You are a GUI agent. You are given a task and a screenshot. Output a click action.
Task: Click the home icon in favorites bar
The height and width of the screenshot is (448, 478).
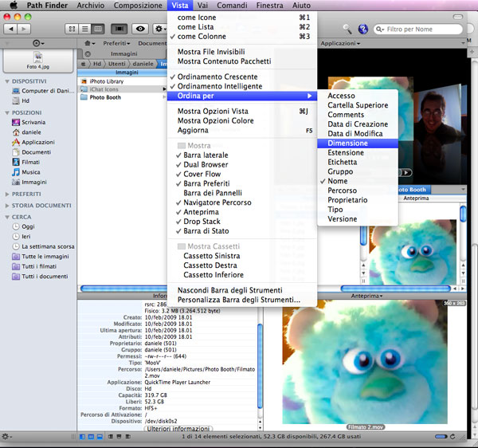click(88, 43)
